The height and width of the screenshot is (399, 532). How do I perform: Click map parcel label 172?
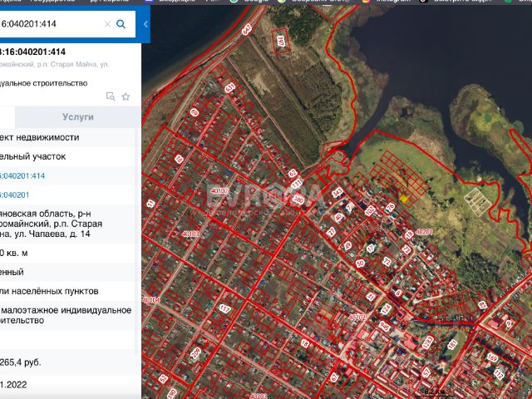499,374
